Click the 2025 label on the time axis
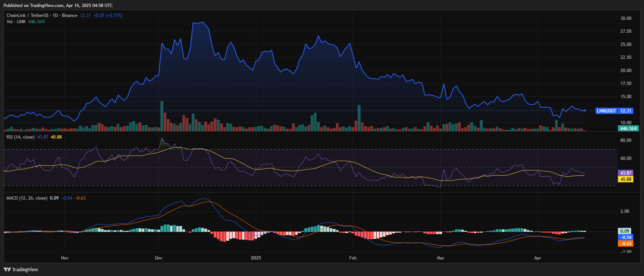644x276 pixels. [x=256, y=258]
